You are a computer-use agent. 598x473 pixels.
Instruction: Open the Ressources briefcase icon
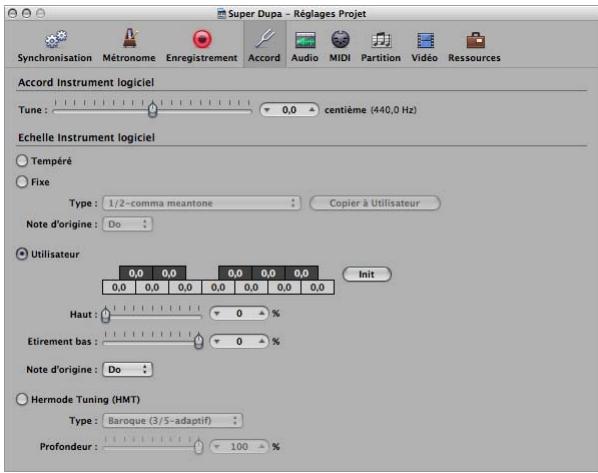click(476, 40)
